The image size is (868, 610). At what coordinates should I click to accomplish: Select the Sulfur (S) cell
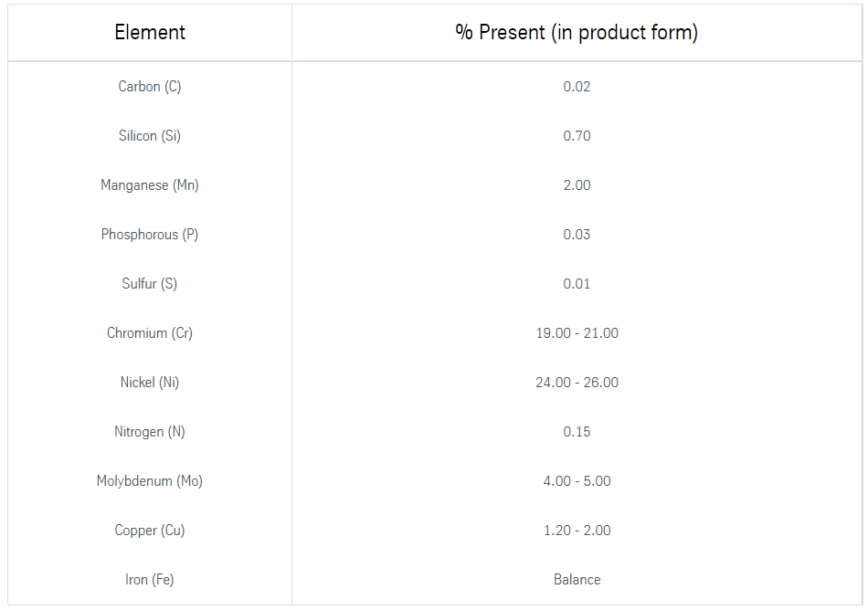[150, 284]
